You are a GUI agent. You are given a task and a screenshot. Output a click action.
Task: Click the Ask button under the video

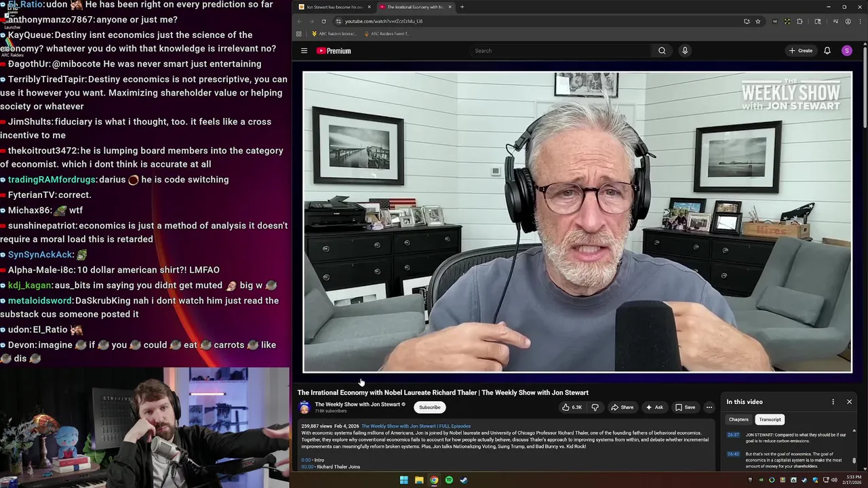click(x=654, y=407)
